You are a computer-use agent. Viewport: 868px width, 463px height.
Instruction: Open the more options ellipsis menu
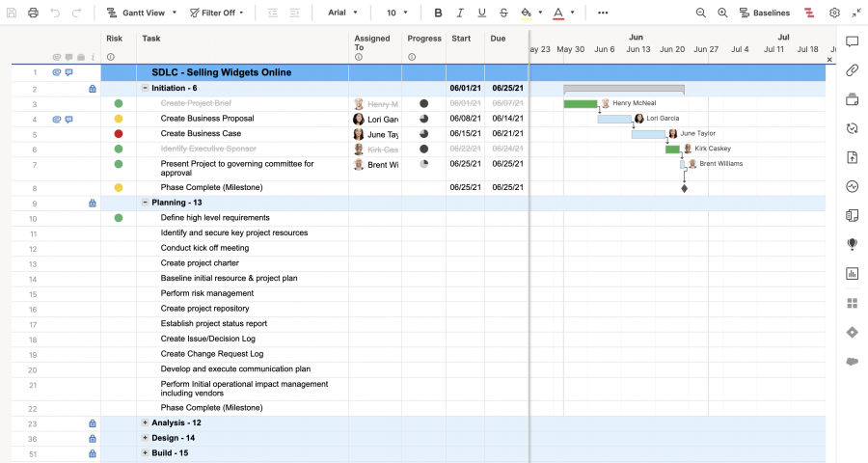[603, 13]
